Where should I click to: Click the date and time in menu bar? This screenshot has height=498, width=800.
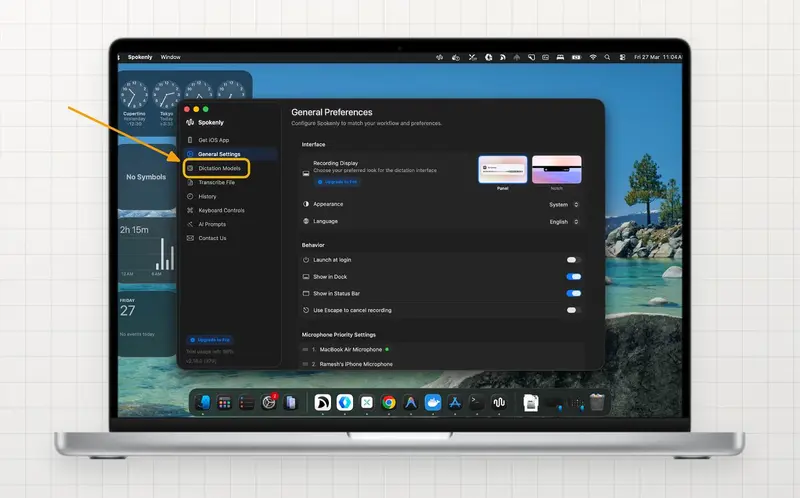(657, 57)
